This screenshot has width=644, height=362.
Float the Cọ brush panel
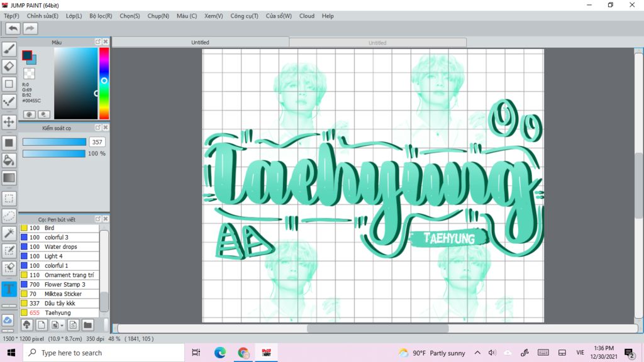coord(97,219)
